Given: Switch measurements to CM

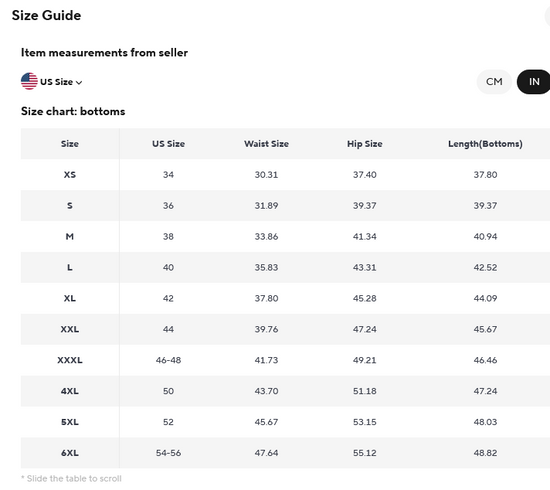Looking at the screenshot, I should 494,82.
